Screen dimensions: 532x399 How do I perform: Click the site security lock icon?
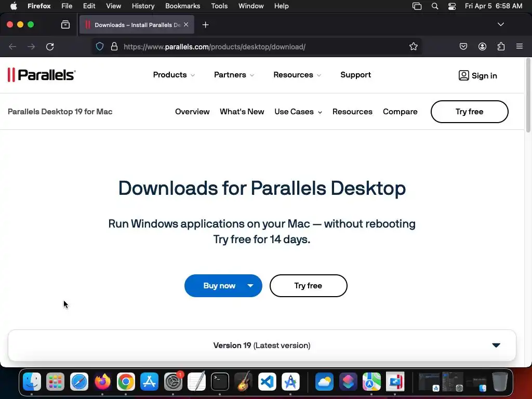pos(114,46)
